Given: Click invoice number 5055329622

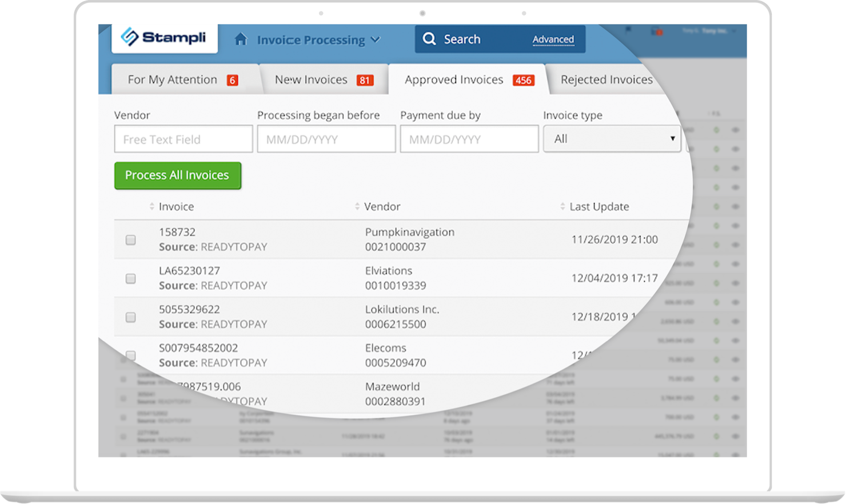Looking at the screenshot, I should [189, 309].
